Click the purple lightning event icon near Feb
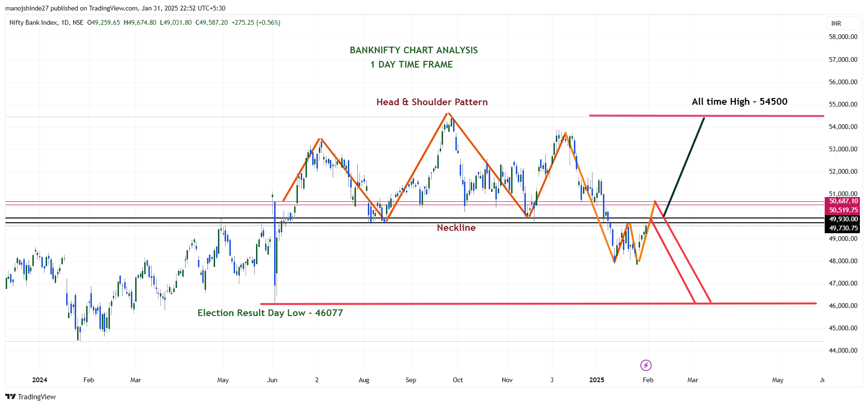 [x=646, y=365]
